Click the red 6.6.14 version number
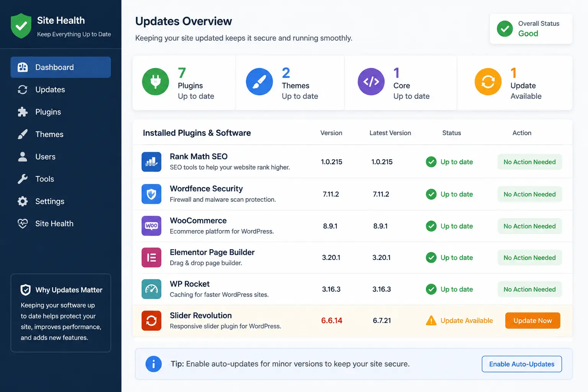 (x=332, y=320)
